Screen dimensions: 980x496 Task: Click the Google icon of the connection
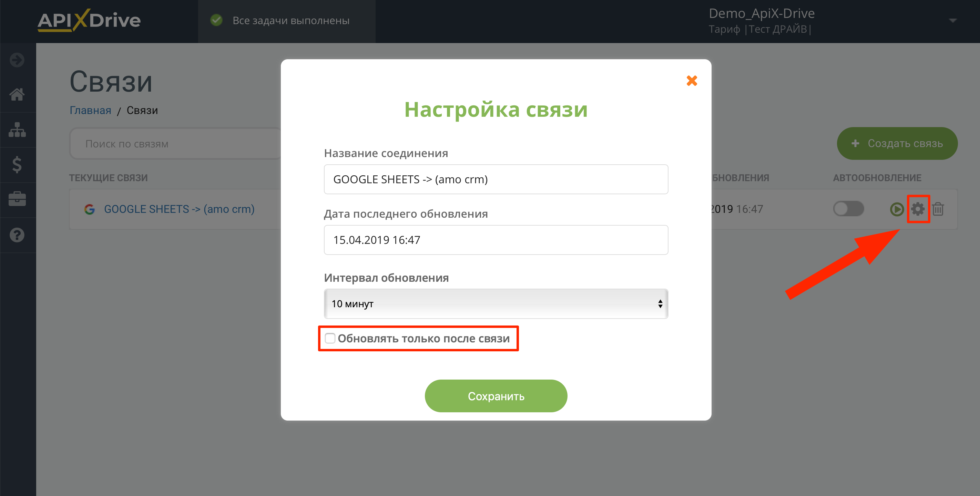(89, 209)
